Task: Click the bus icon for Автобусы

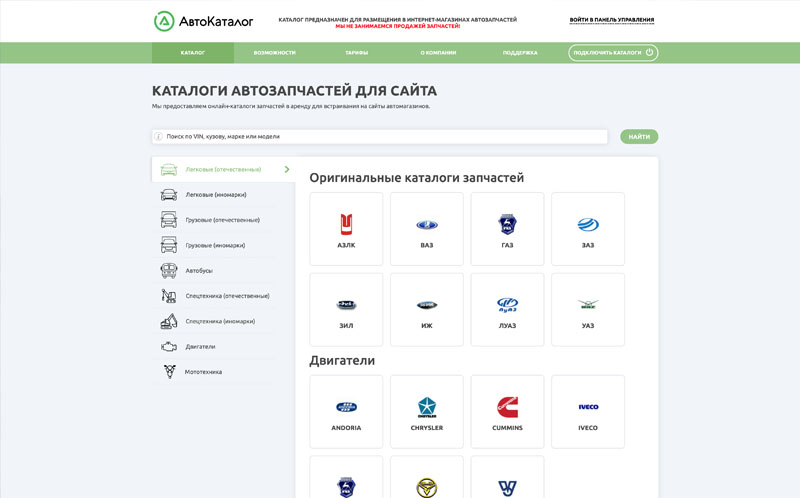Action: tap(169, 270)
